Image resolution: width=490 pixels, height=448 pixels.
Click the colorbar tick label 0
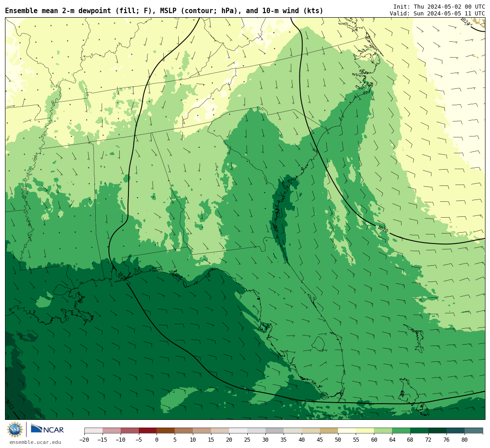tap(157, 439)
